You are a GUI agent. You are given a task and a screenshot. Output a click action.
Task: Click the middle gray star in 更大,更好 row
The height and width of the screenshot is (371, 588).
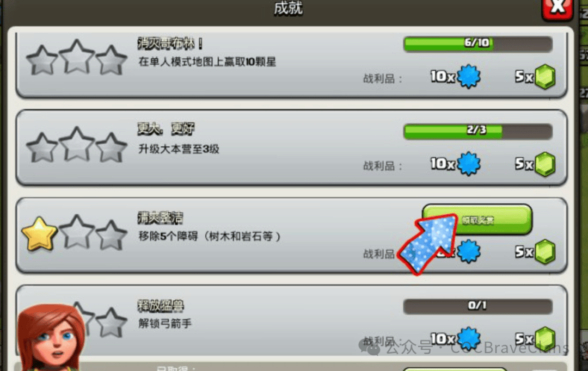coord(77,144)
